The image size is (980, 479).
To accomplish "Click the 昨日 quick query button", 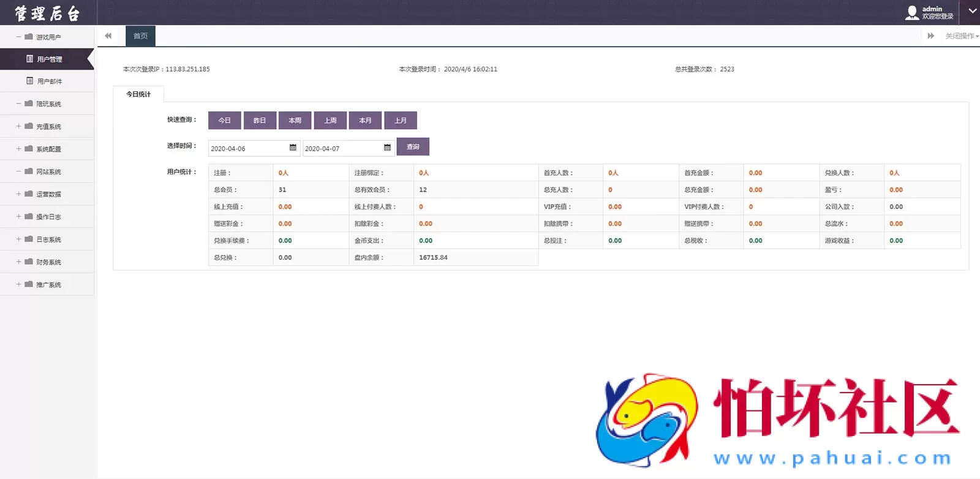I will point(260,121).
